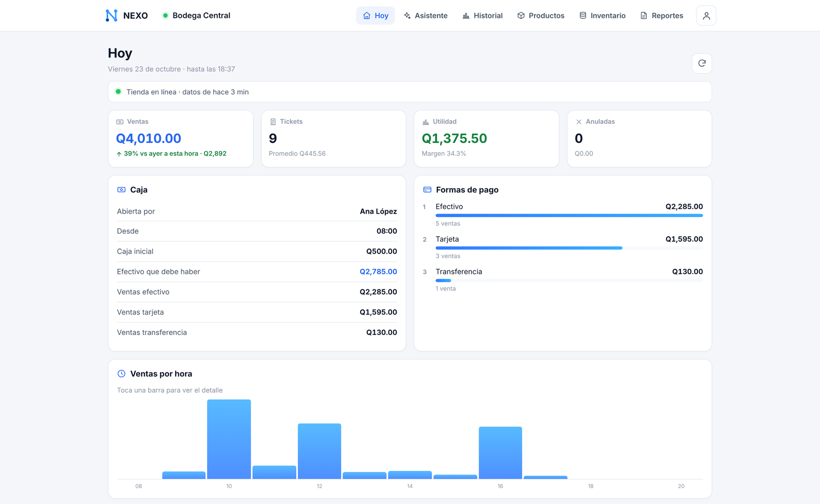820x504 pixels.
Task: Click the Ventas transferencia row label
Action: [x=152, y=332]
